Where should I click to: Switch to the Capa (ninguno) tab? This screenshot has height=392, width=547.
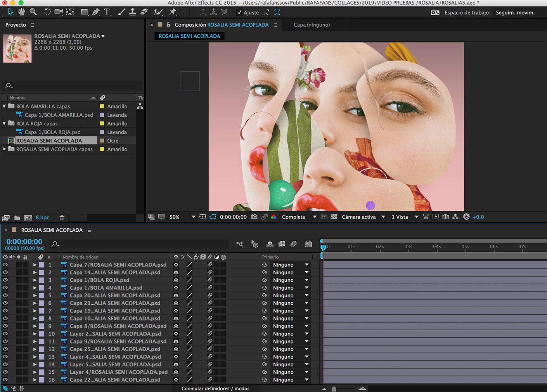click(312, 25)
